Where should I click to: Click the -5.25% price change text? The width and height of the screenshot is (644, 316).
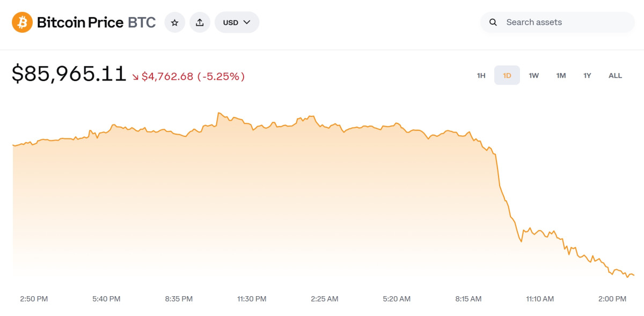[x=221, y=77]
